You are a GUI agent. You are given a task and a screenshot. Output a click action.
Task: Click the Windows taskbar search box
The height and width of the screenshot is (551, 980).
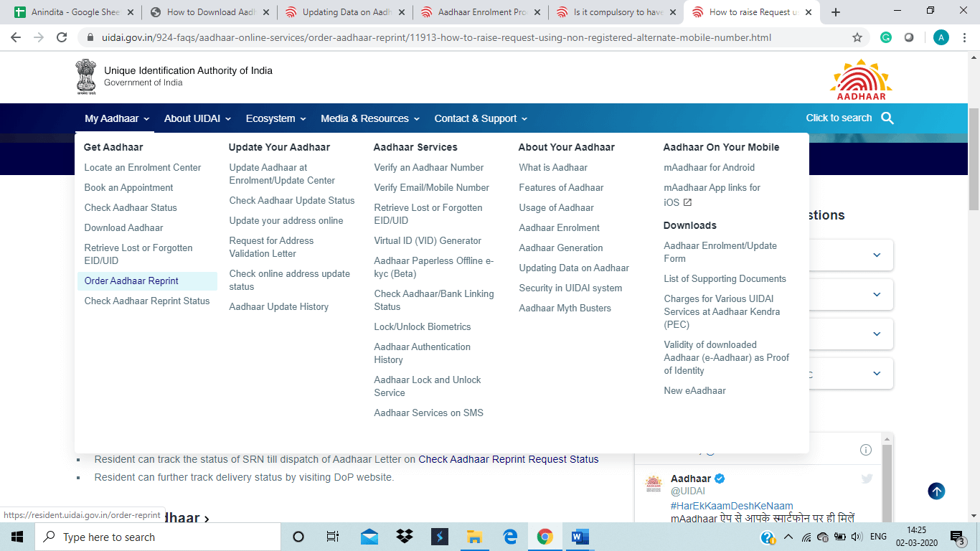158,537
